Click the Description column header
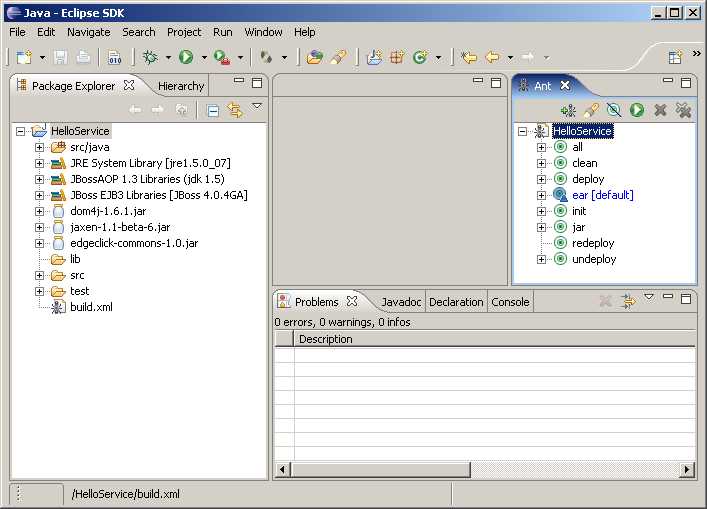 [494, 339]
